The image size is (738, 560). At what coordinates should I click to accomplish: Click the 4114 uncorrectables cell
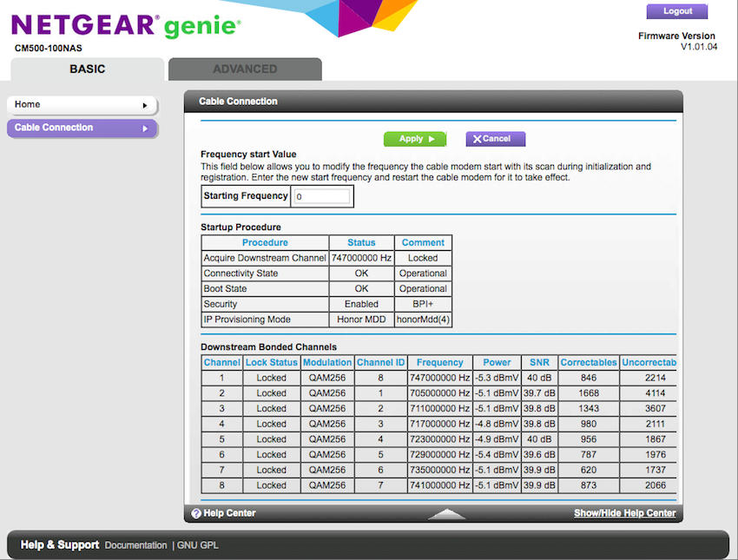[649, 393]
